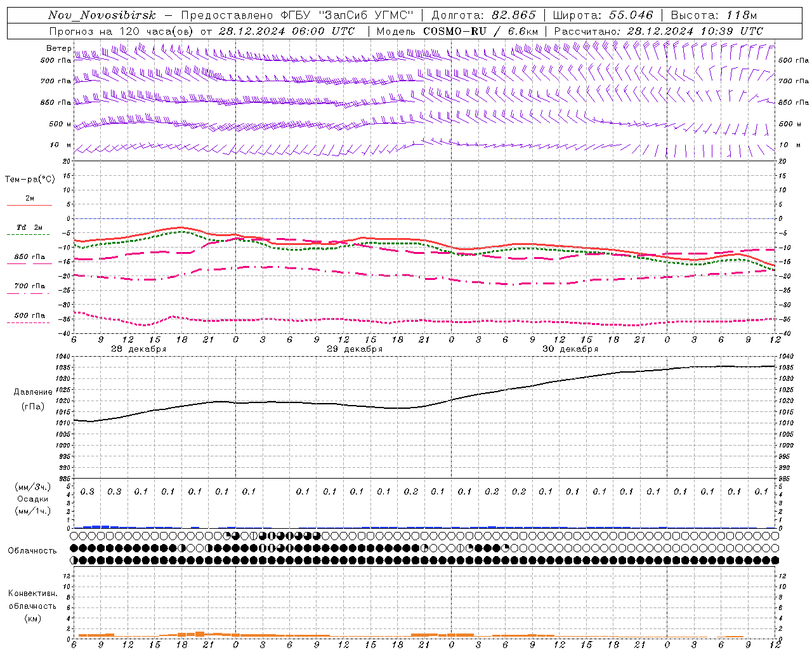812x650 pixels.
Task: Select the 700 гПа temperature legend entry
Action: [x=29, y=286]
